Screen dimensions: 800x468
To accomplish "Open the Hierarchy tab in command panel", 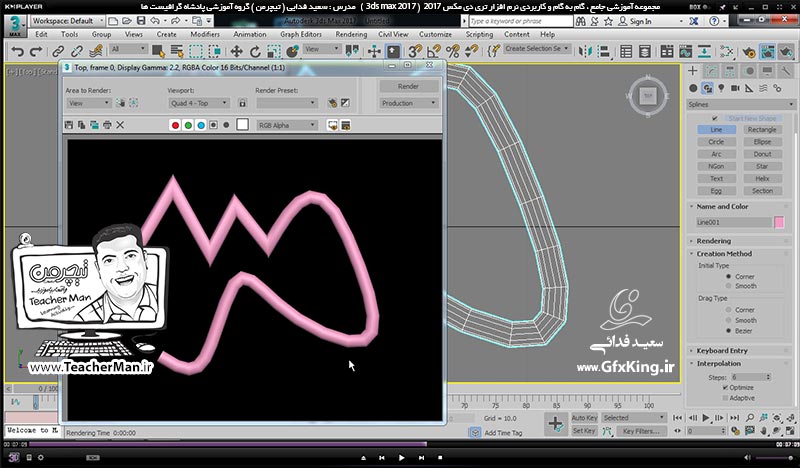I will click(730, 71).
